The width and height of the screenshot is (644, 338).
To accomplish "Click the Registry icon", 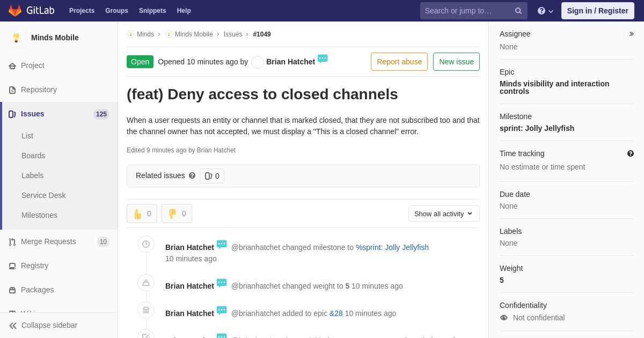I will (12, 266).
